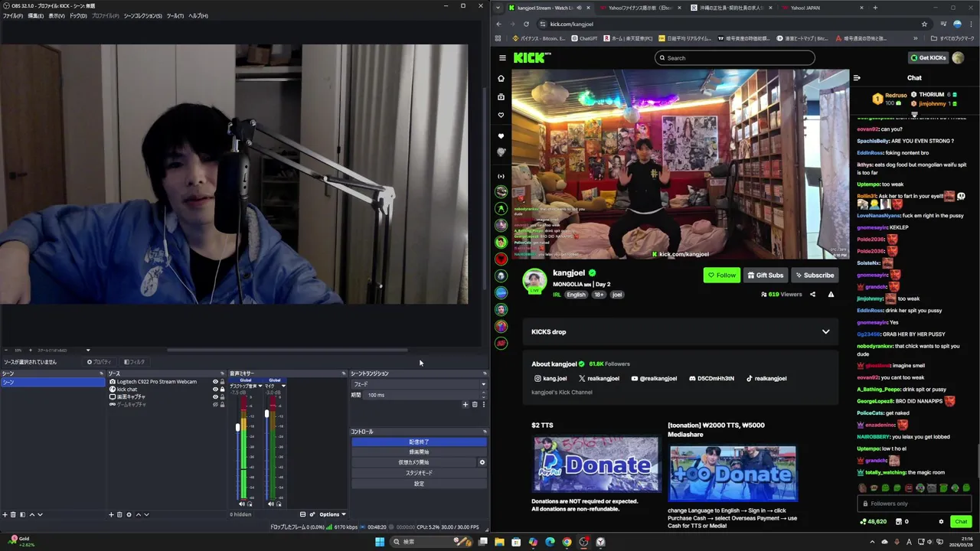Add a scene transition with plus icon
Screen dimensions: 980x551
click(465, 404)
